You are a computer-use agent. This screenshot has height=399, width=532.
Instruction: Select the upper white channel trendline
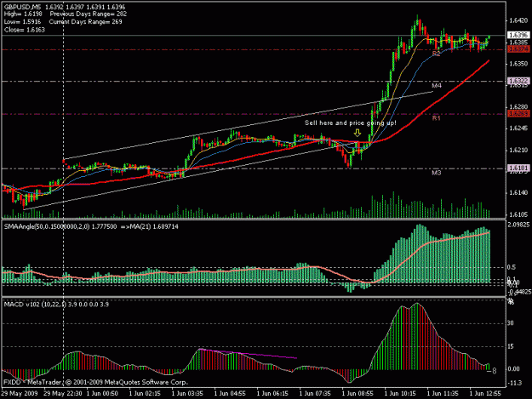(248, 125)
